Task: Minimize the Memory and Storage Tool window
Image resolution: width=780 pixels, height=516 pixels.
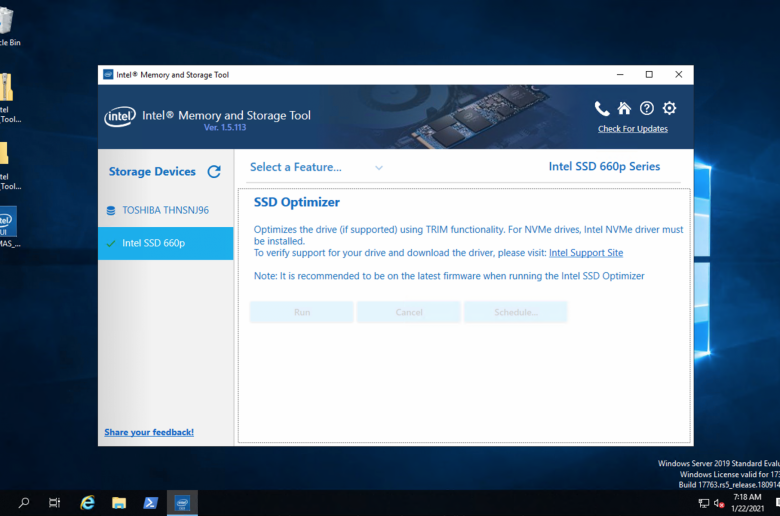Action: (x=620, y=75)
